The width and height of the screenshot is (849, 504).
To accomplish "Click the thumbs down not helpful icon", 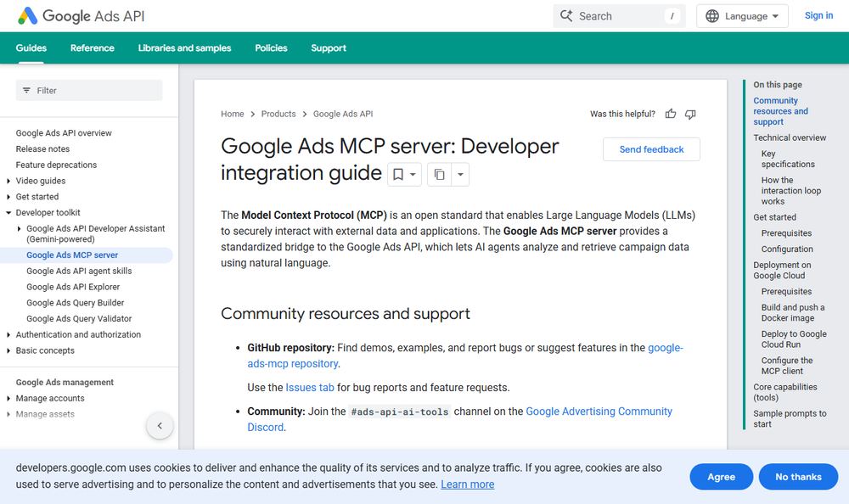I will (690, 114).
